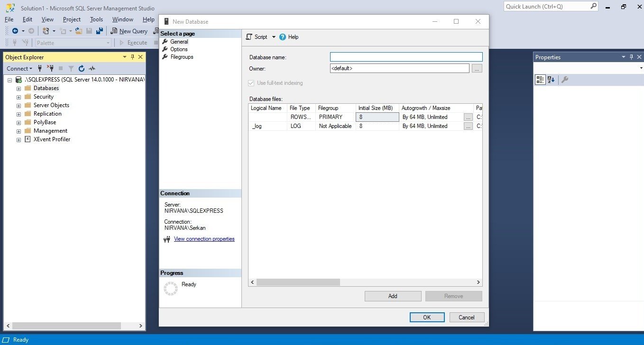Open the Edit menu

coord(28,19)
